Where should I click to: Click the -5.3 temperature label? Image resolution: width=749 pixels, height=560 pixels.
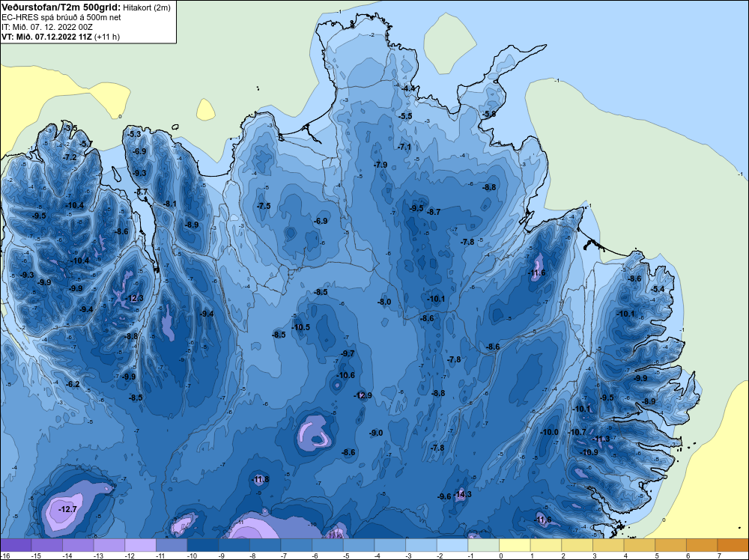coord(135,134)
